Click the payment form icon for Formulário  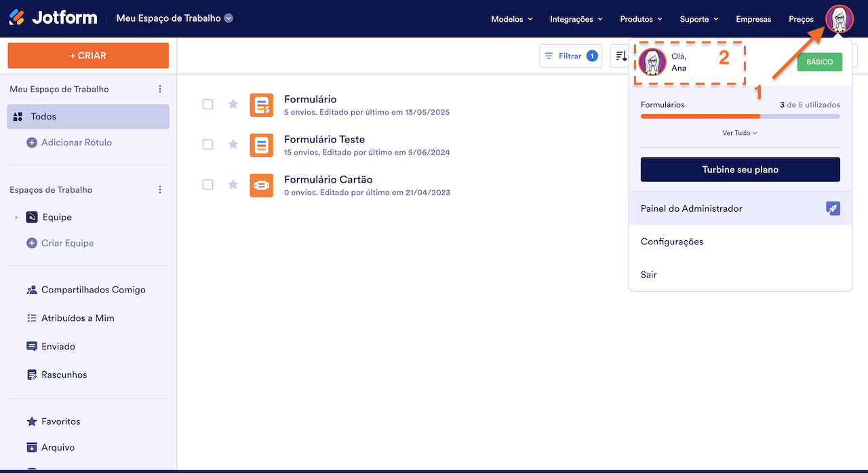(x=261, y=105)
